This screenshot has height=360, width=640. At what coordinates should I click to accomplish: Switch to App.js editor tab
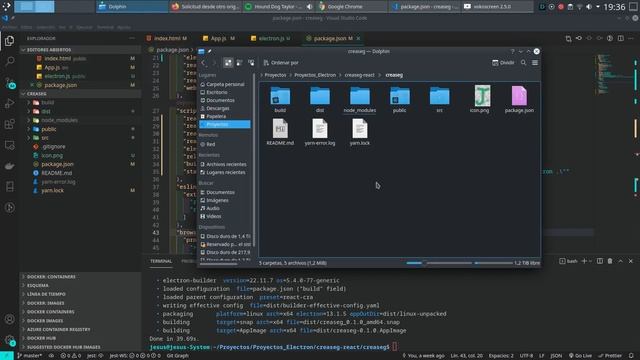(x=219, y=38)
